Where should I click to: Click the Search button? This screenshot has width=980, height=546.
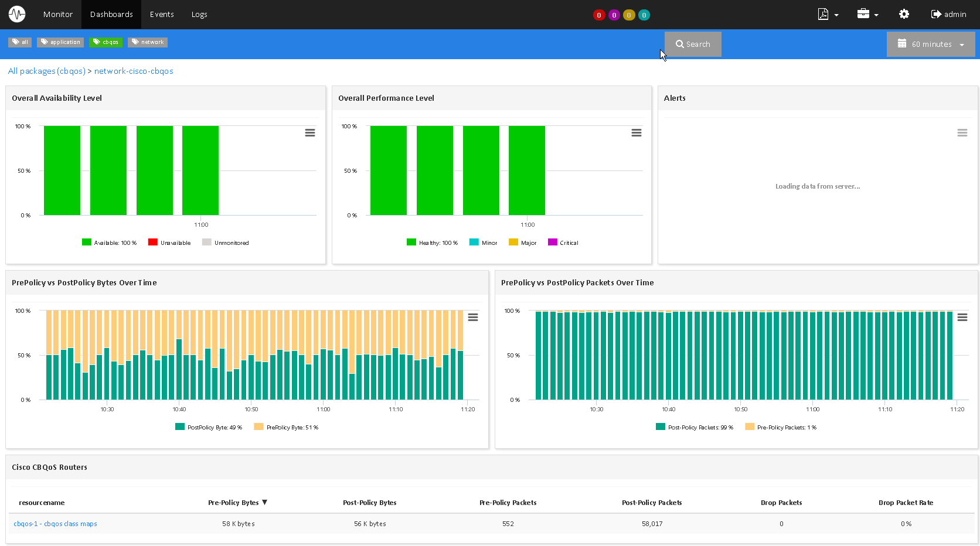[x=693, y=45]
